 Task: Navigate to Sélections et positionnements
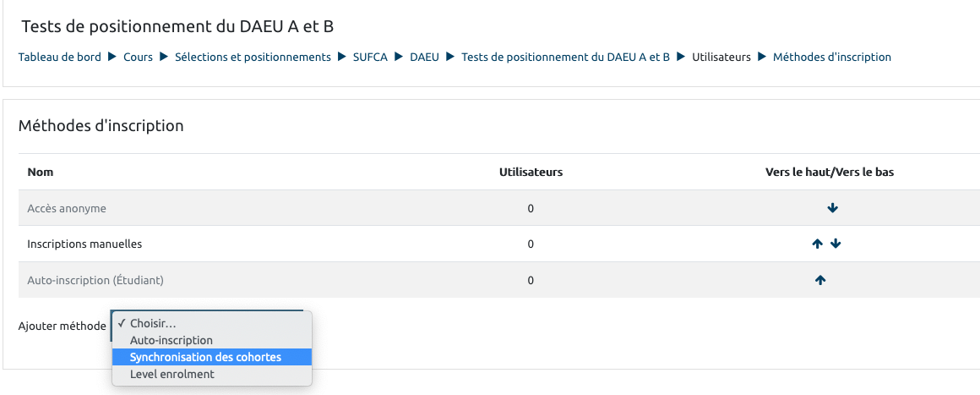pos(253,58)
